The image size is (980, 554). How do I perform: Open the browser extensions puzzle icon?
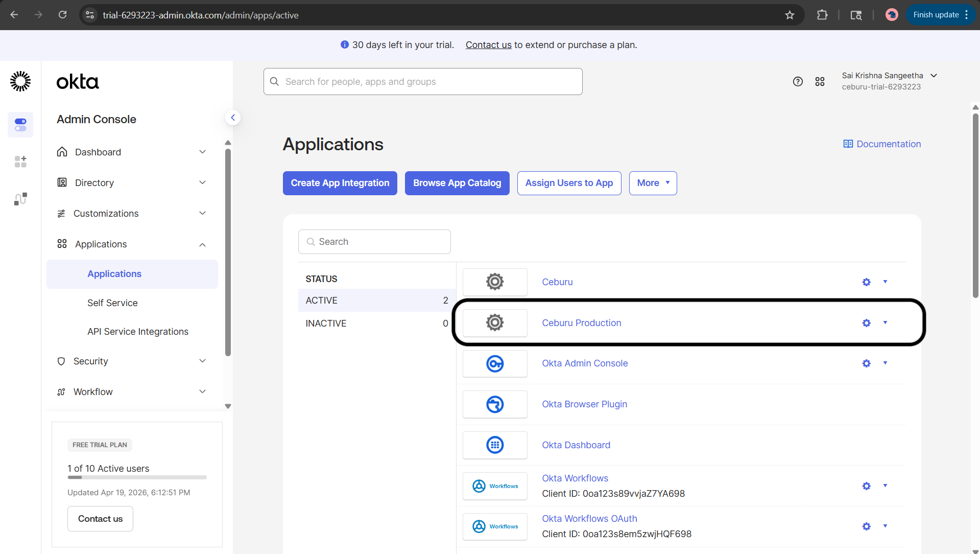click(x=822, y=15)
